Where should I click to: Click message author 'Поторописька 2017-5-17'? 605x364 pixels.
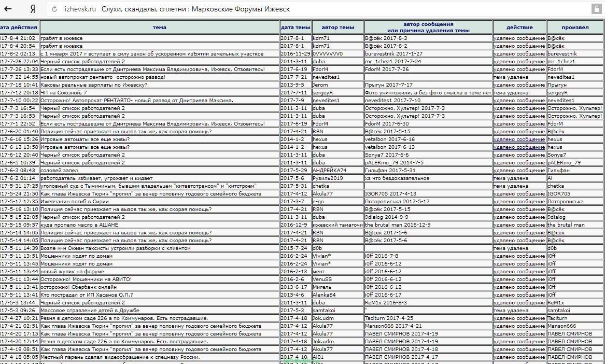click(x=397, y=202)
